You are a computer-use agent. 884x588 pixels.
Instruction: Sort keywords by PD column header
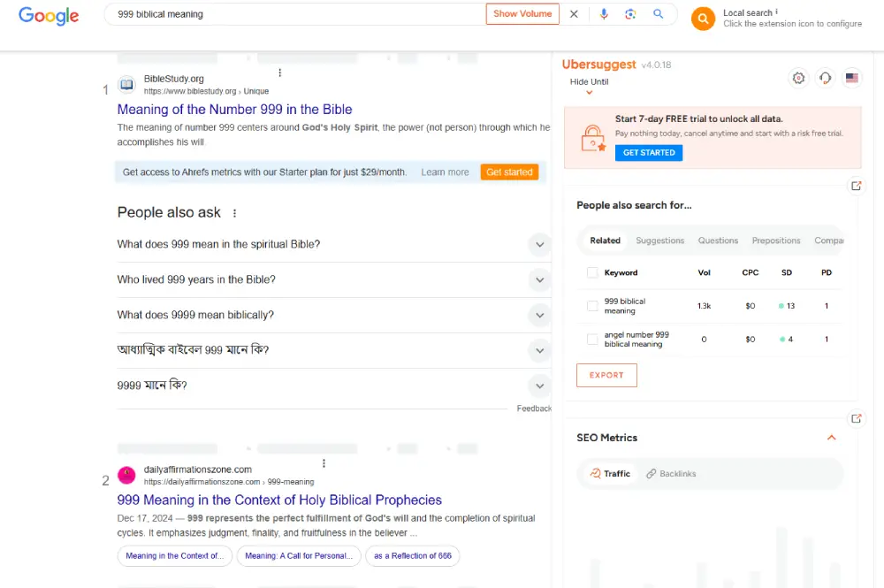[x=826, y=273]
